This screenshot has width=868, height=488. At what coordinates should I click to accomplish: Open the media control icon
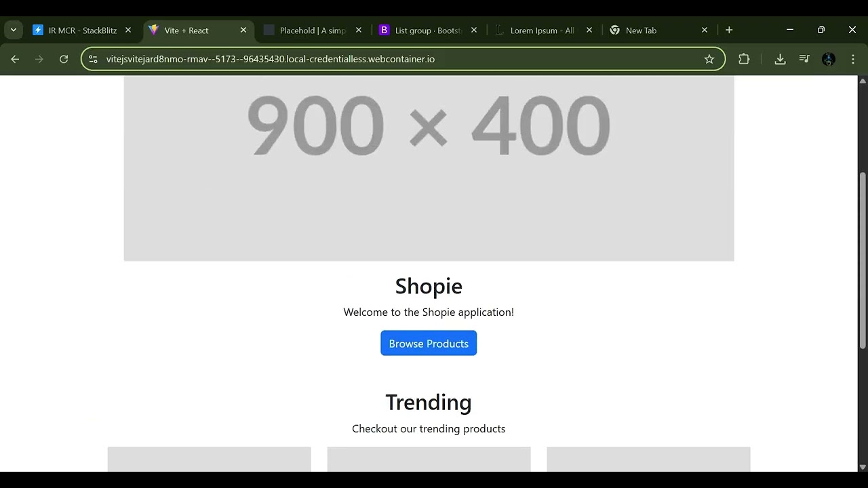(x=804, y=59)
